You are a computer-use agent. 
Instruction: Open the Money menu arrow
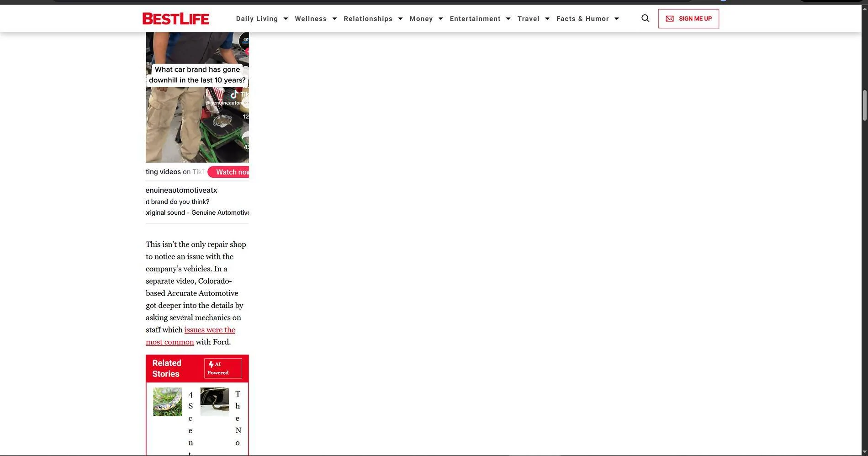point(440,19)
